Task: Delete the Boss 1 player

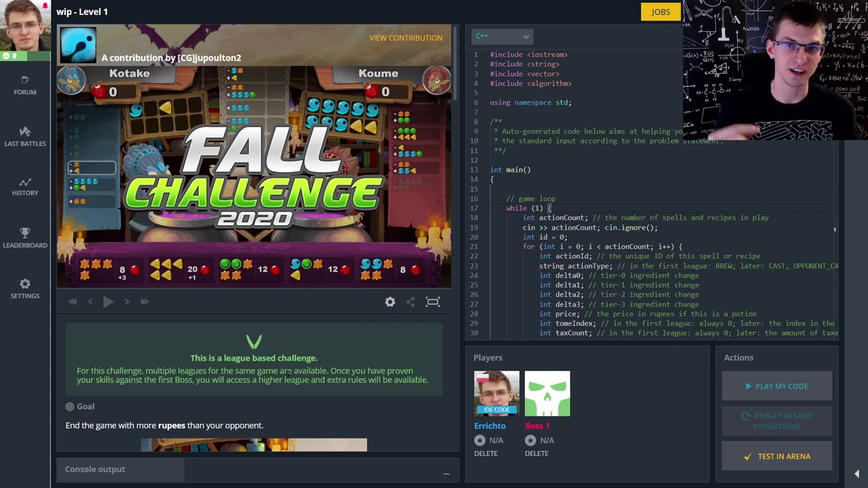Action: [536, 453]
